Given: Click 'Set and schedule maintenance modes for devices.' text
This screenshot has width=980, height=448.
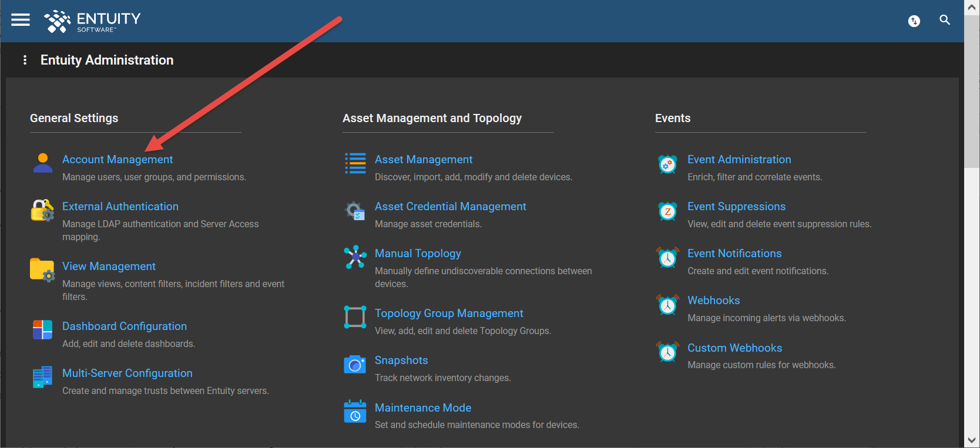Looking at the screenshot, I should pos(477,425).
